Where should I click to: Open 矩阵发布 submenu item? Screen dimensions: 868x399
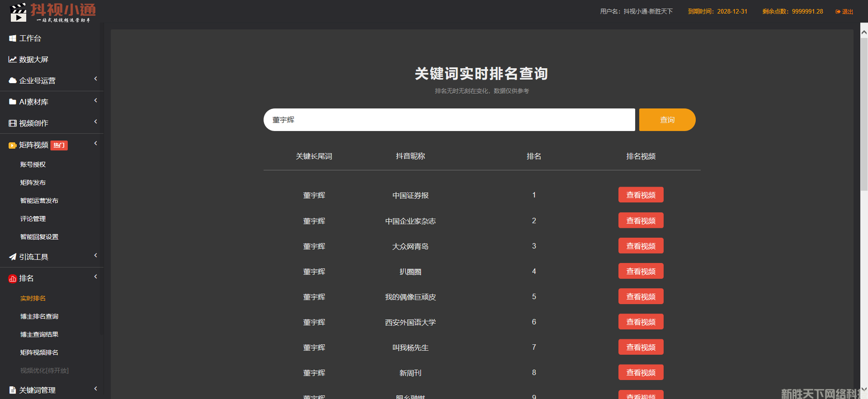click(33, 183)
